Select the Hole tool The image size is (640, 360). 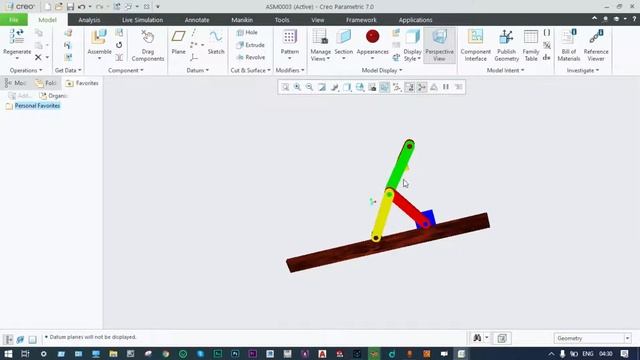point(247,32)
